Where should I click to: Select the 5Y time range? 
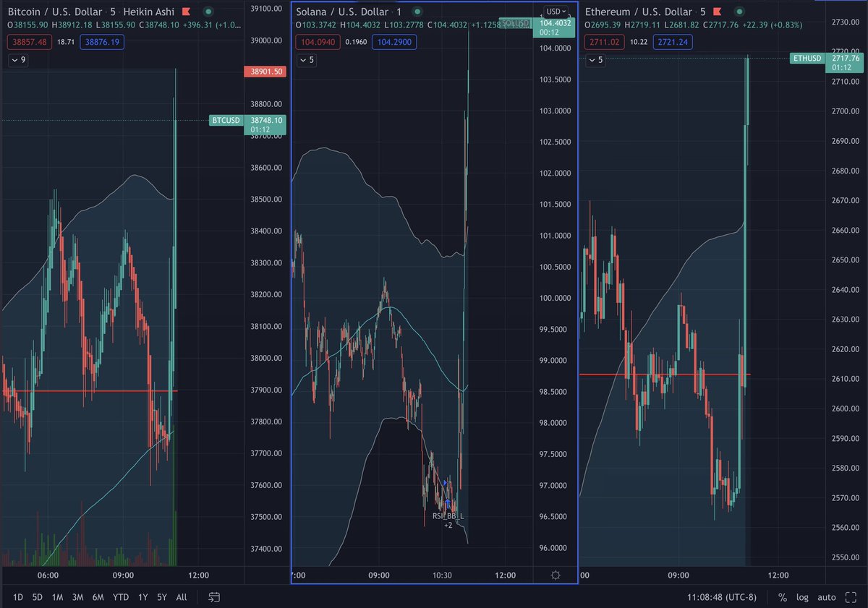tap(162, 597)
